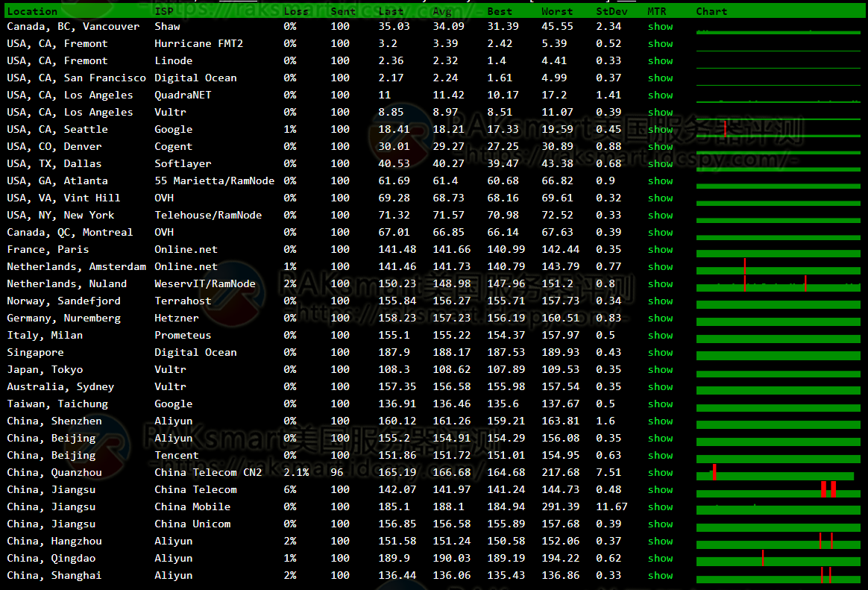Click show for Jiangsu China Mobile row
This screenshot has height=590, width=868.
tap(661, 507)
